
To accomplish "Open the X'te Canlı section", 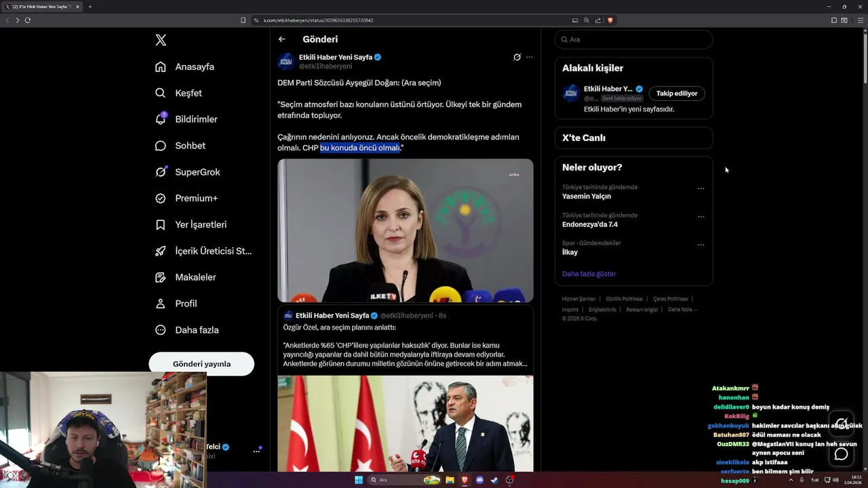I will [633, 138].
